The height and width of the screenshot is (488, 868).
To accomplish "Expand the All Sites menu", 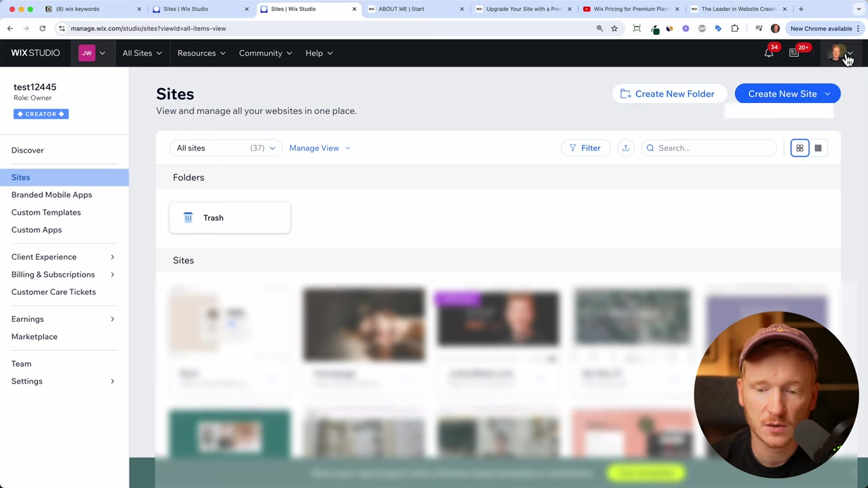I will coord(142,53).
